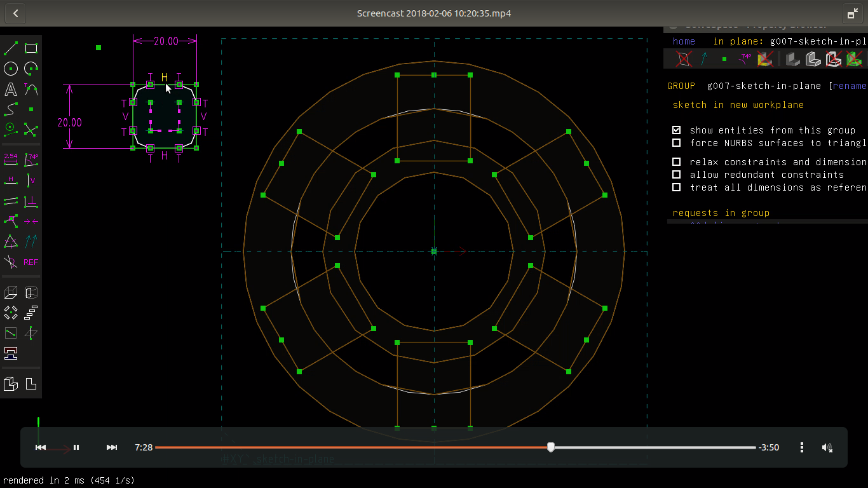Click the REF reference dimension tool
Viewport: 868px width, 488px height.
31,262
